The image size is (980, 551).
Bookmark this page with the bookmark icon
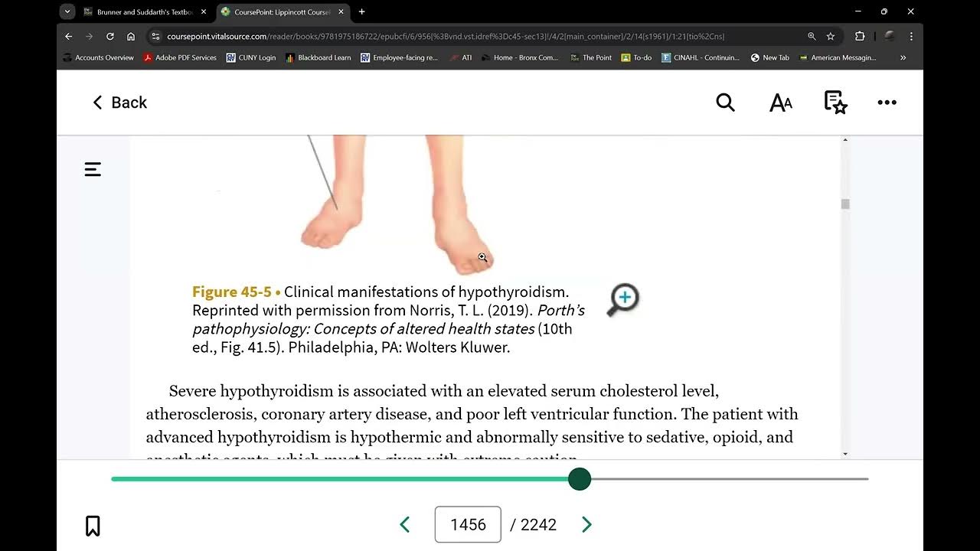coord(93,526)
